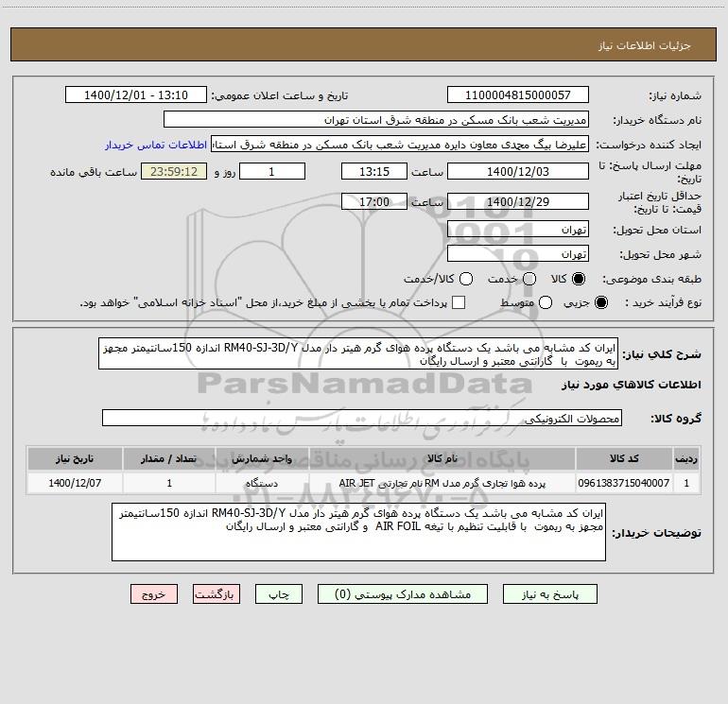The height and width of the screenshot is (704, 728).
Task: Select the جزیی purchase type radio
Action: pos(600,302)
